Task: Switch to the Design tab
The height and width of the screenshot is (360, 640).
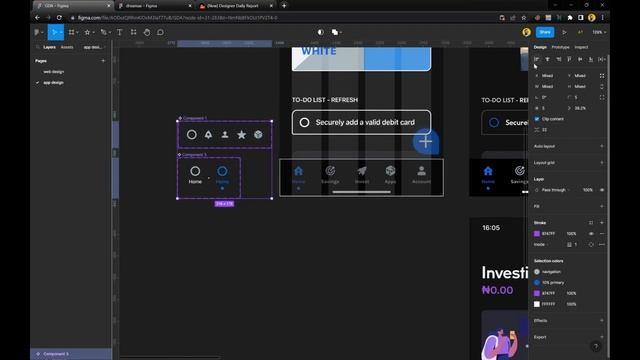Action: coord(540,47)
